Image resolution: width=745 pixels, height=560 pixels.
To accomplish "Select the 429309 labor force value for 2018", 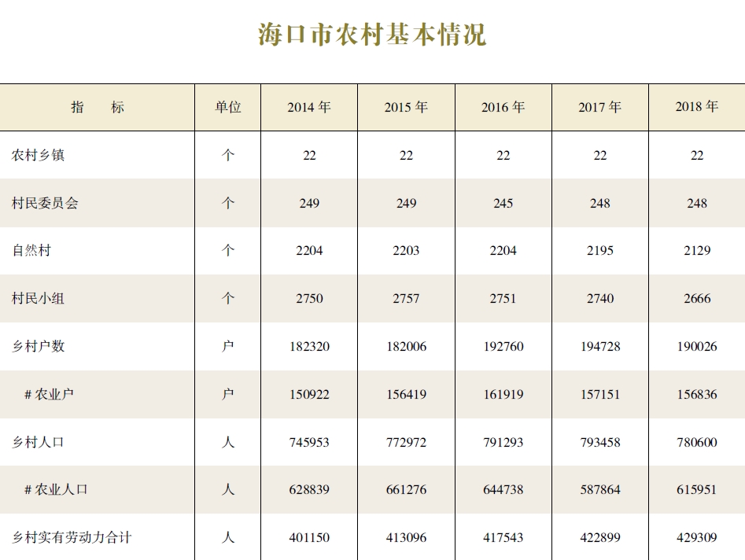I will pyautogui.click(x=697, y=537).
